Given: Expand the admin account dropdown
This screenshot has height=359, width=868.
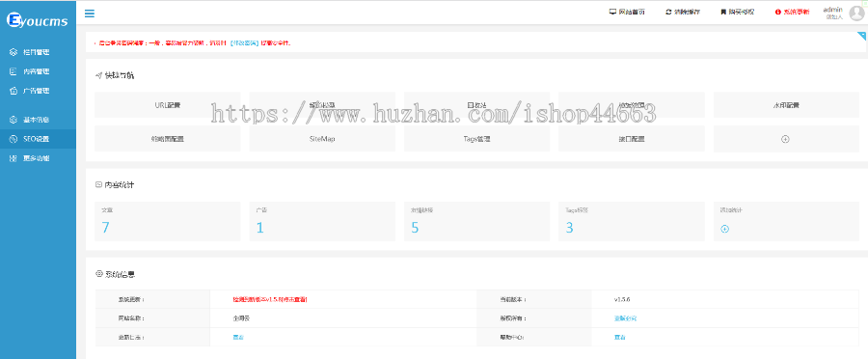Looking at the screenshot, I should click(833, 13).
